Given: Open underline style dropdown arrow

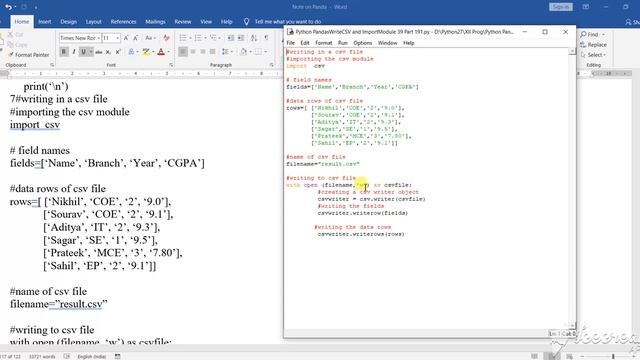Looking at the screenshot, I should click(90, 52).
